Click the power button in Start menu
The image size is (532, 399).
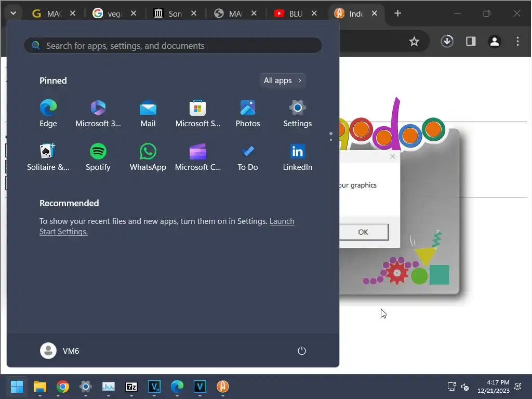tap(302, 351)
